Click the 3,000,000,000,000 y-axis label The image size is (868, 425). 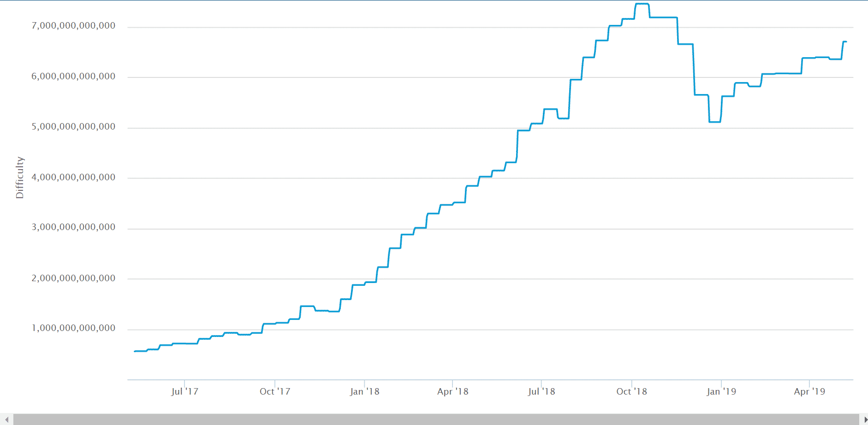(x=73, y=227)
